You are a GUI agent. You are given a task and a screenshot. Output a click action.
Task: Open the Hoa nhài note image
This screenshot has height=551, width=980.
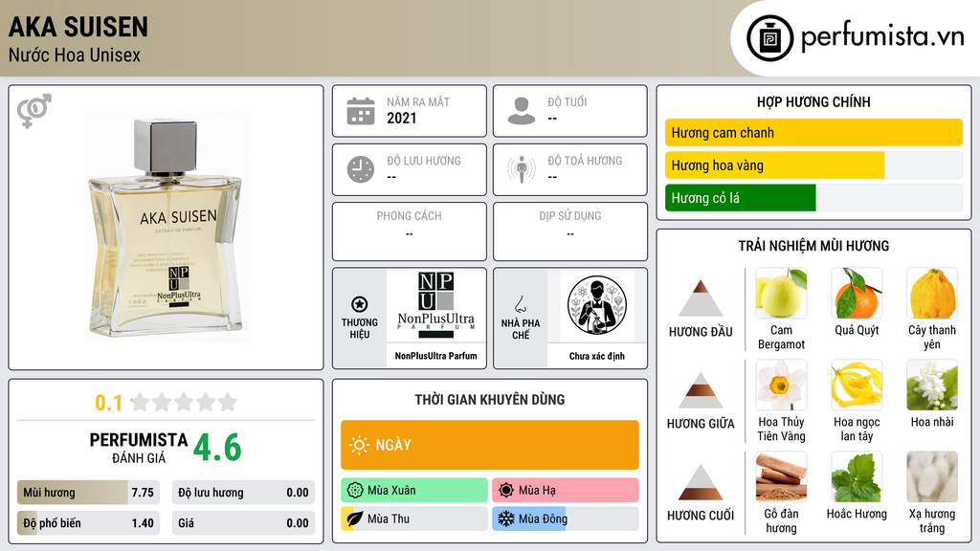click(x=932, y=385)
